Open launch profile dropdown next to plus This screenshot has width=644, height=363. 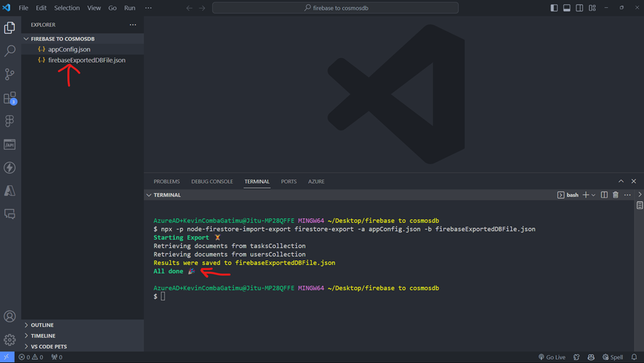point(594,195)
